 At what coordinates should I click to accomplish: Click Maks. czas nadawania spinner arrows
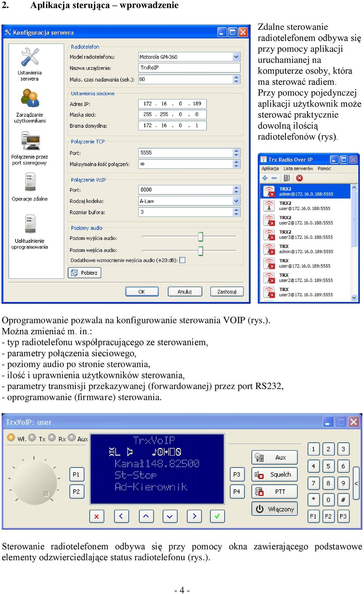(236, 79)
